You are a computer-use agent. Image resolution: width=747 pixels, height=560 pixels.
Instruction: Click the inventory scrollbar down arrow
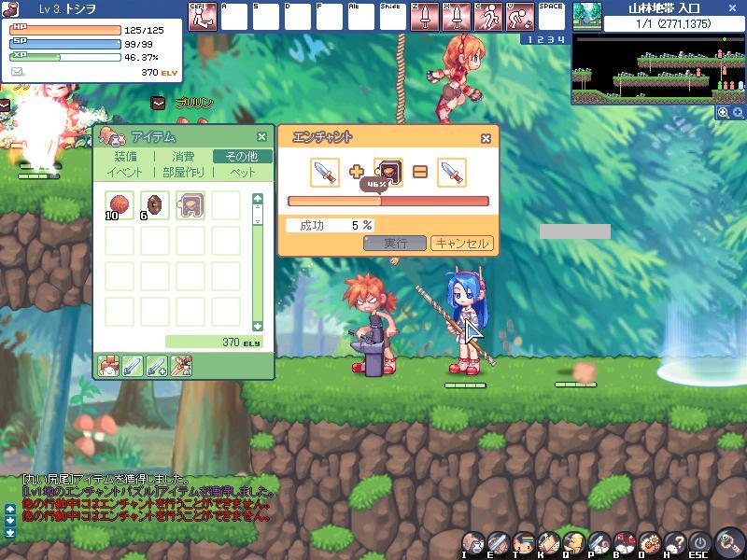(258, 326)
